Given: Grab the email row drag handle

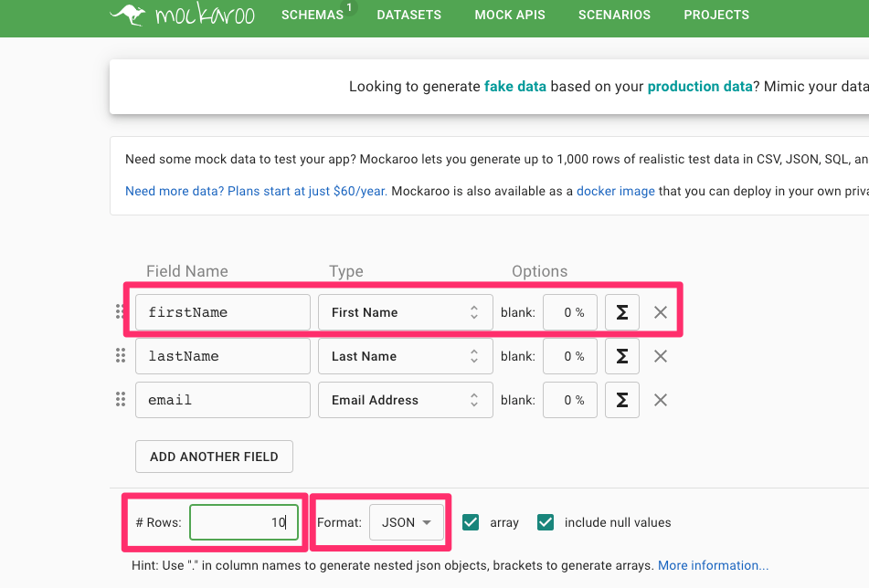Looking at the screenshot, I should click(x=121, y=399).
